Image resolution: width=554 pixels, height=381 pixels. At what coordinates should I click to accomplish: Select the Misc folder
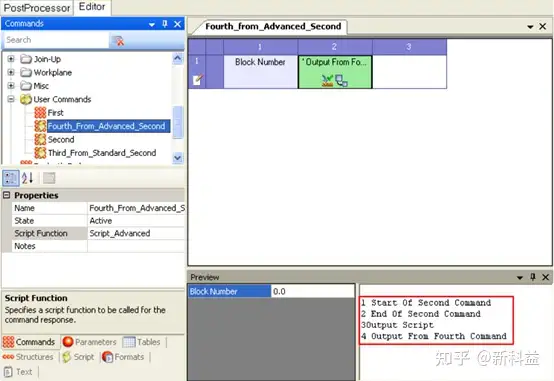click(x=41, y=86)
